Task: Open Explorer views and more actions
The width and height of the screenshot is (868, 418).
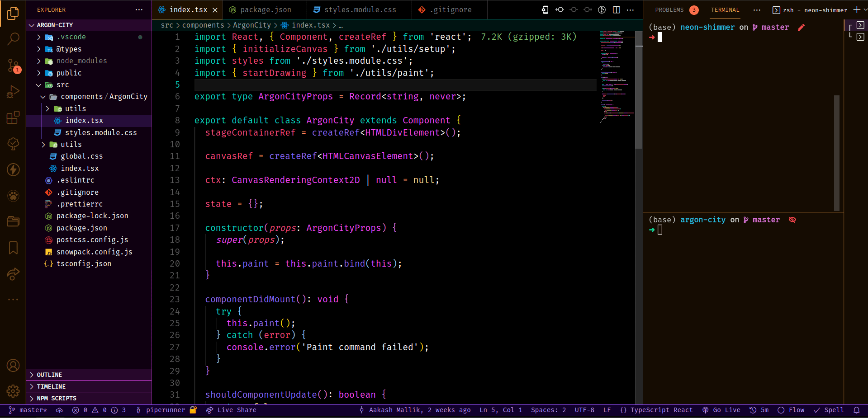Action: click(x=139, y=9)
